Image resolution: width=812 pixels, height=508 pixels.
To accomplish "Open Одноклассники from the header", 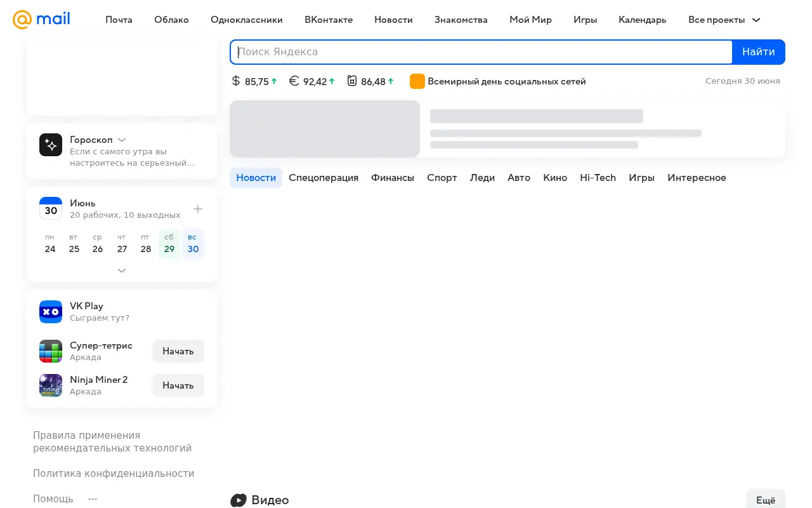I will (x=247, y=20).
